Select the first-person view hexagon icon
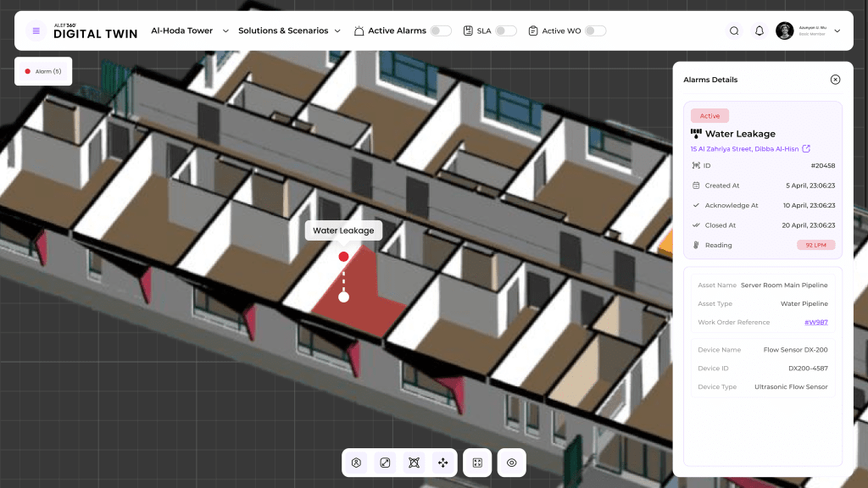This screenshot has width=868, height=488. point(357,463)
